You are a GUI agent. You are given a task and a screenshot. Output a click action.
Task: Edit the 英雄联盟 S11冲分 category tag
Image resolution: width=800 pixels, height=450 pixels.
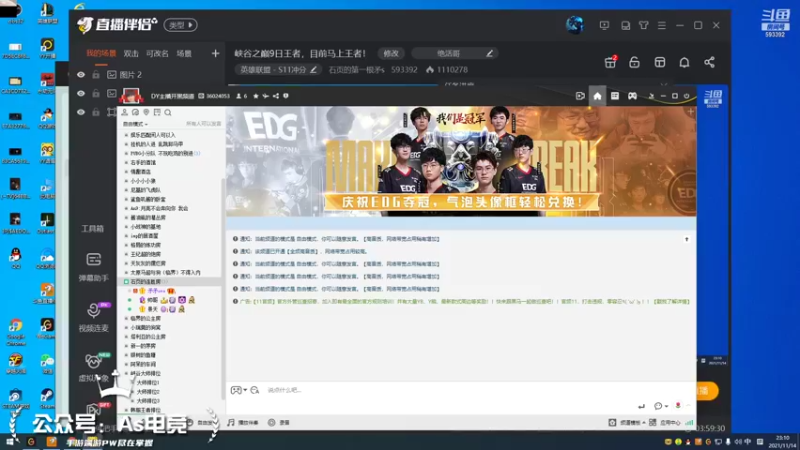tap(279, 69)
